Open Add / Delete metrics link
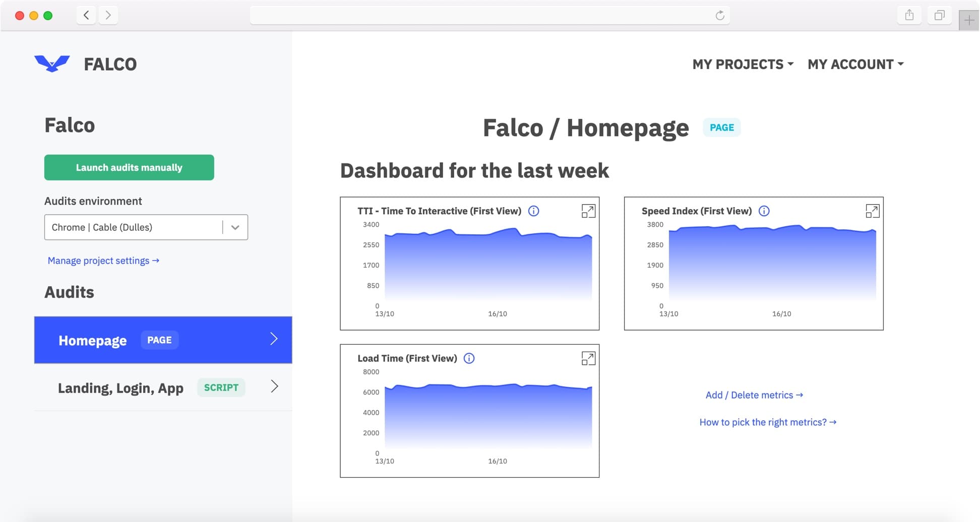Image resolution: width=980 pixels, height=522 pixels. point(754,395)
